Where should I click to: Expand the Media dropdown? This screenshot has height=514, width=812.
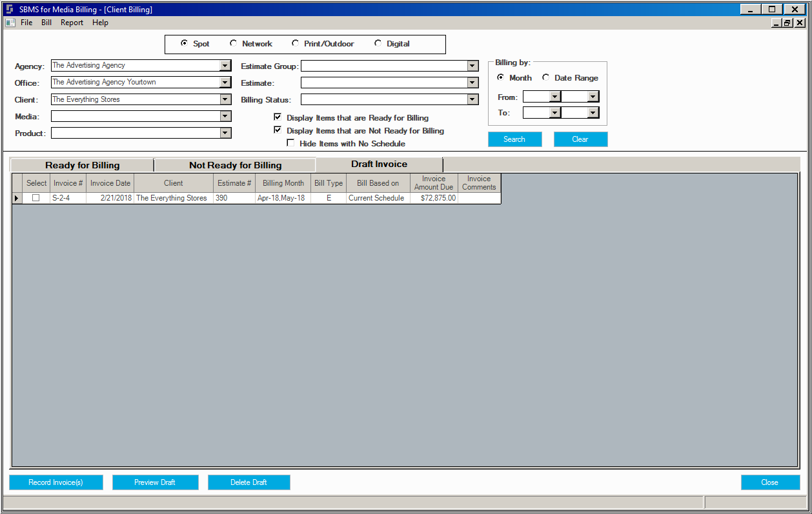pyautogui.click(x=225, y=116)
